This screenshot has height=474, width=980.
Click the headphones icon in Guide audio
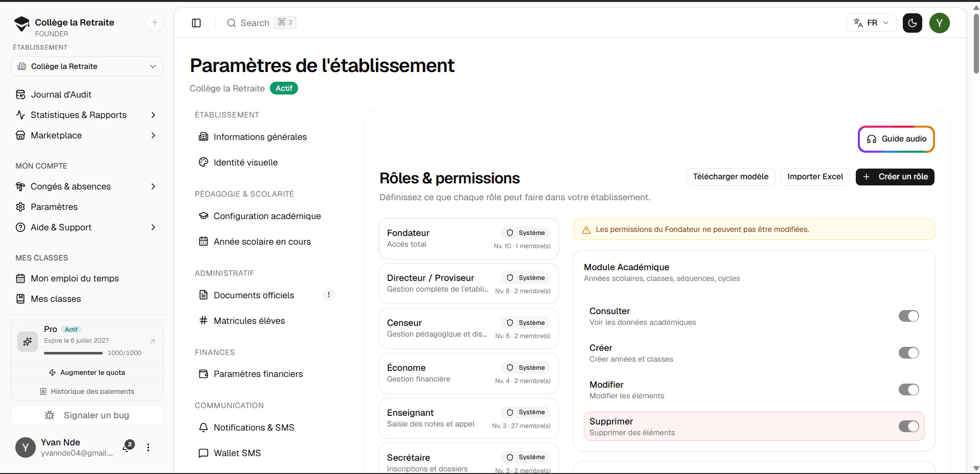pos(872,139)
